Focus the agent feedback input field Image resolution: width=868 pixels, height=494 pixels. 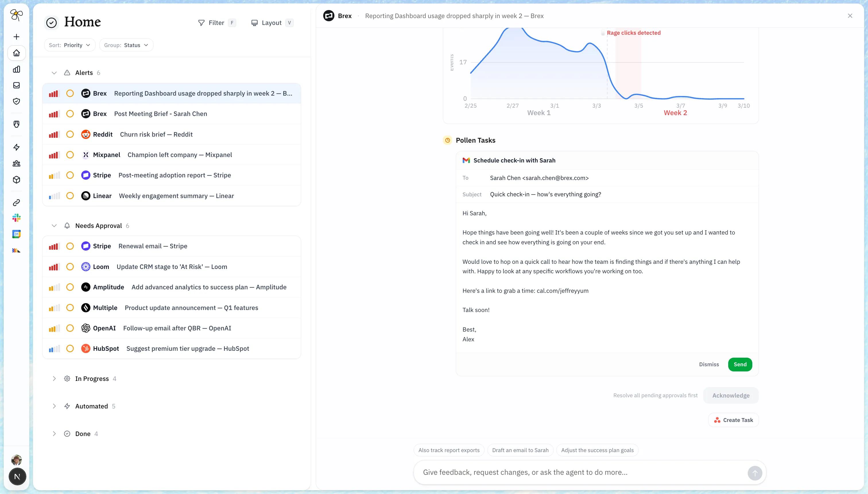tap(580, 472)
